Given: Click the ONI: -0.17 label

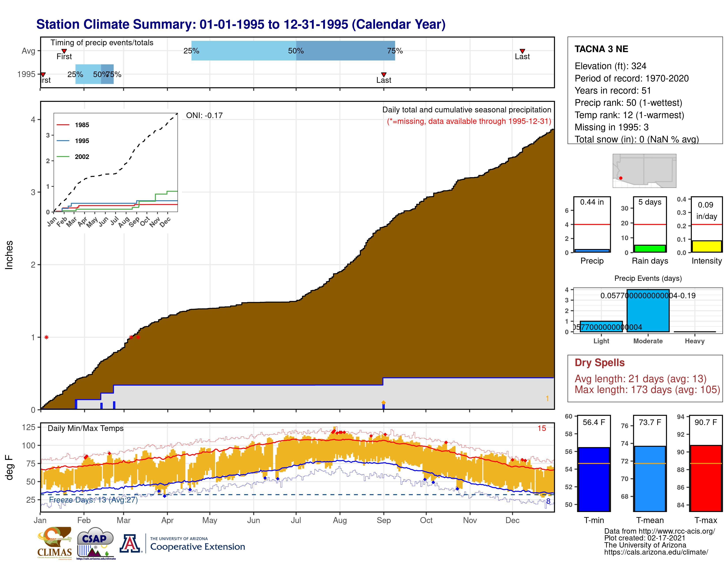Looking at the screenshot, I should point(204,115).
